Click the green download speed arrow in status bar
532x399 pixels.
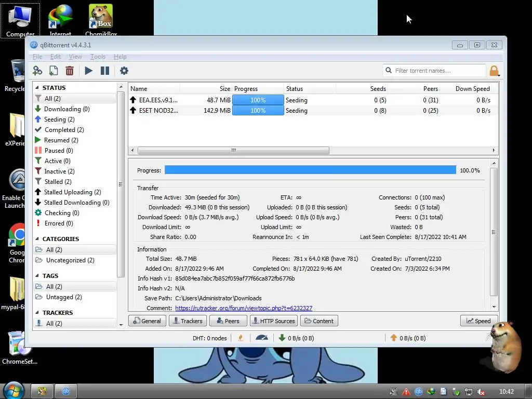(x=282, y=338)
